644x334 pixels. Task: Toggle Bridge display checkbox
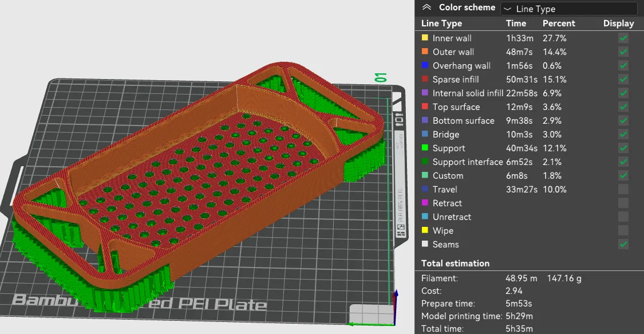(623, 134)
